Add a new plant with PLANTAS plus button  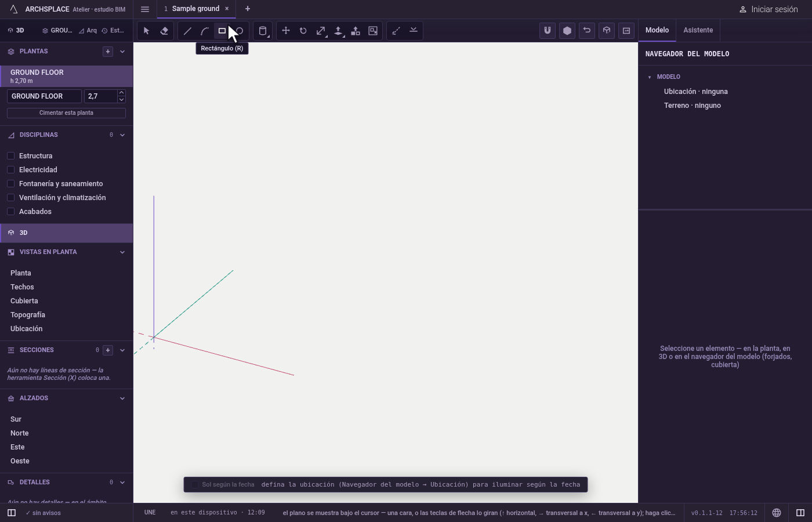point(108,52)
